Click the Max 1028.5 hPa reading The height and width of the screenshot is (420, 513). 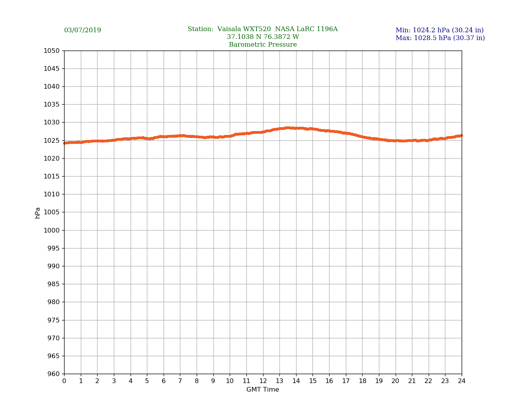point(440,38)
